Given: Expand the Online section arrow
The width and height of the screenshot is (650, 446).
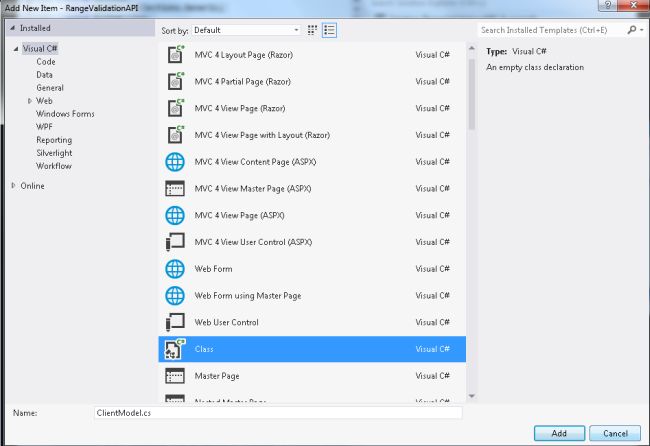Looking at the screenshot, I should (13, 186).
